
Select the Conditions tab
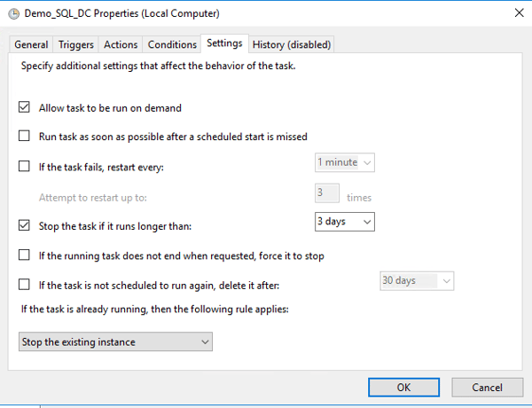[172, 45]
